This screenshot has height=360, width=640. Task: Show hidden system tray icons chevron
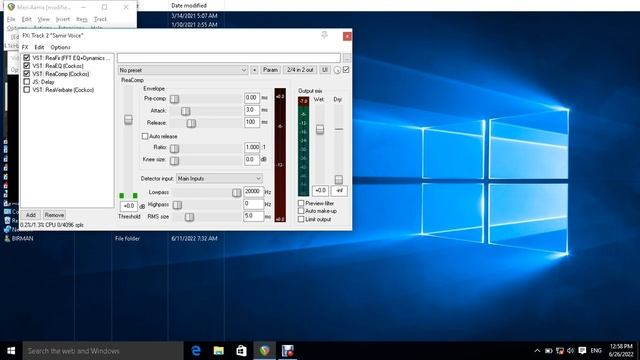coord(537,351)
